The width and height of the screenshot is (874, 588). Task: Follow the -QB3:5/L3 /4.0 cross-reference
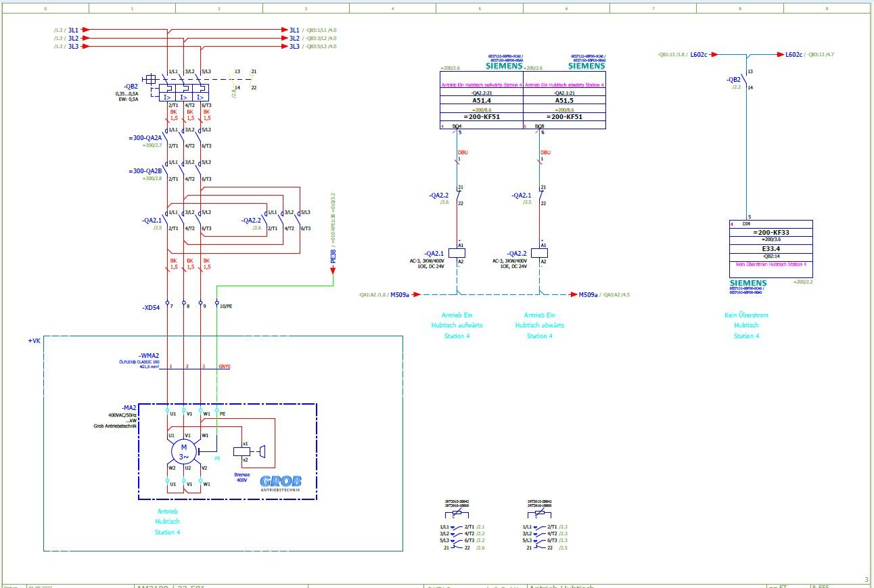point(319,46)
